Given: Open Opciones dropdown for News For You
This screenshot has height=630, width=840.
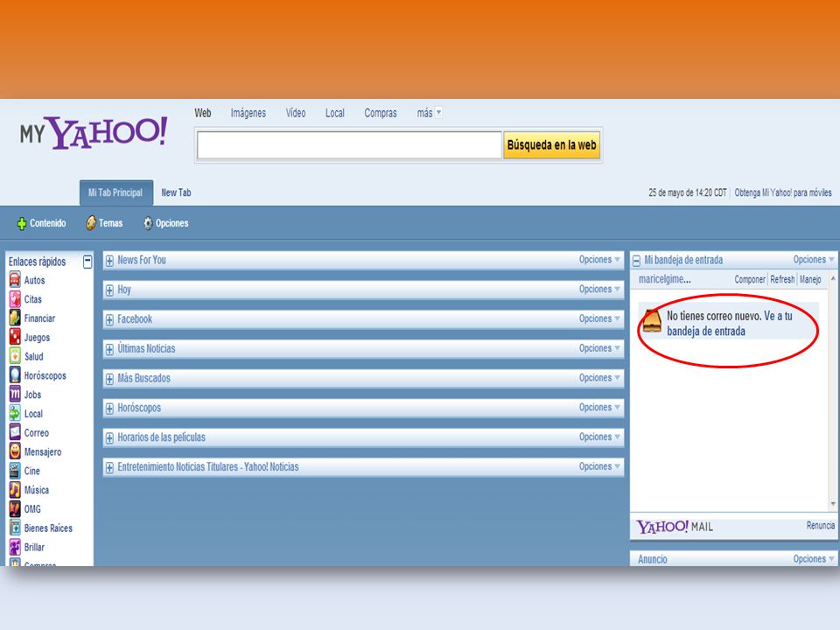Looking at the screenshot, I should point(599,259).
